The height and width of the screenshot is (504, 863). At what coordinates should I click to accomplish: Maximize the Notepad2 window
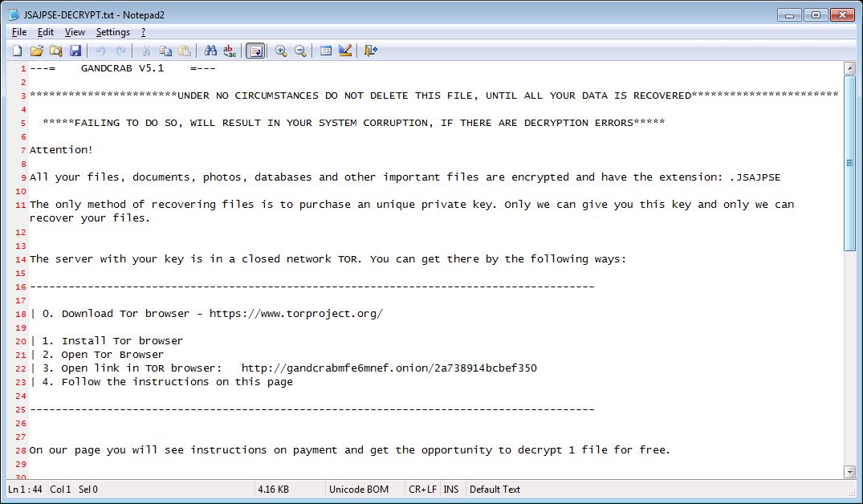816,15
